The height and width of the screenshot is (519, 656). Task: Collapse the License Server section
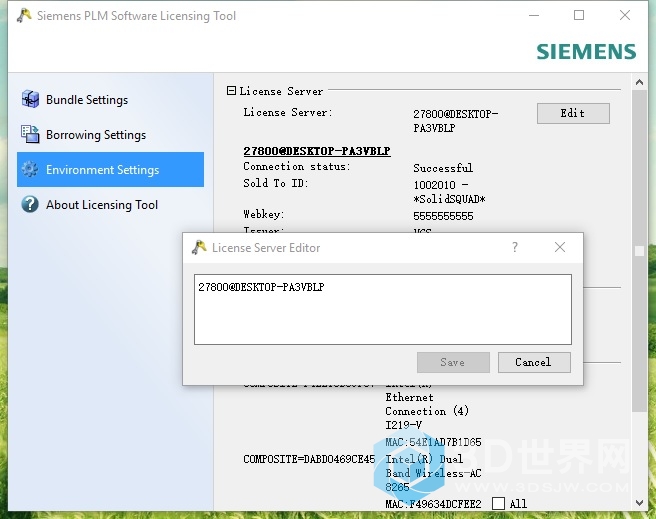click(x=231, y=90)
